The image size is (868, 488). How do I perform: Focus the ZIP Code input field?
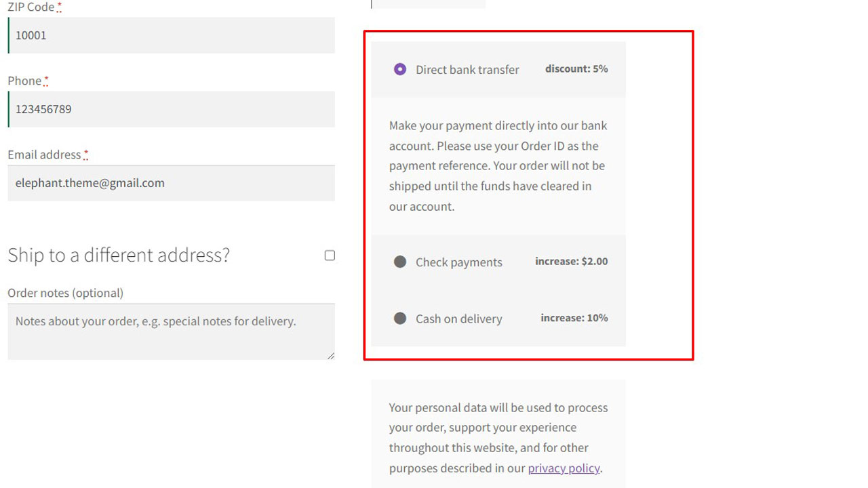point(172,35)
